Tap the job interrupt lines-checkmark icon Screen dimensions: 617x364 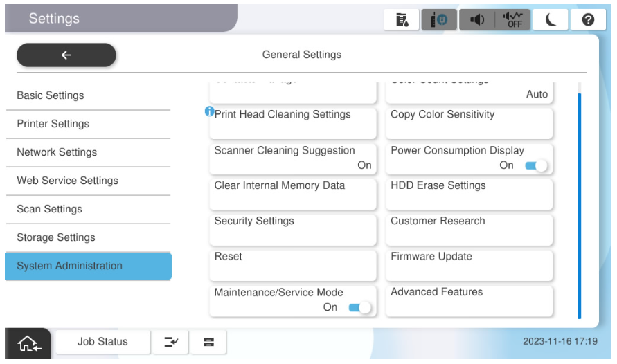[170, 342]
